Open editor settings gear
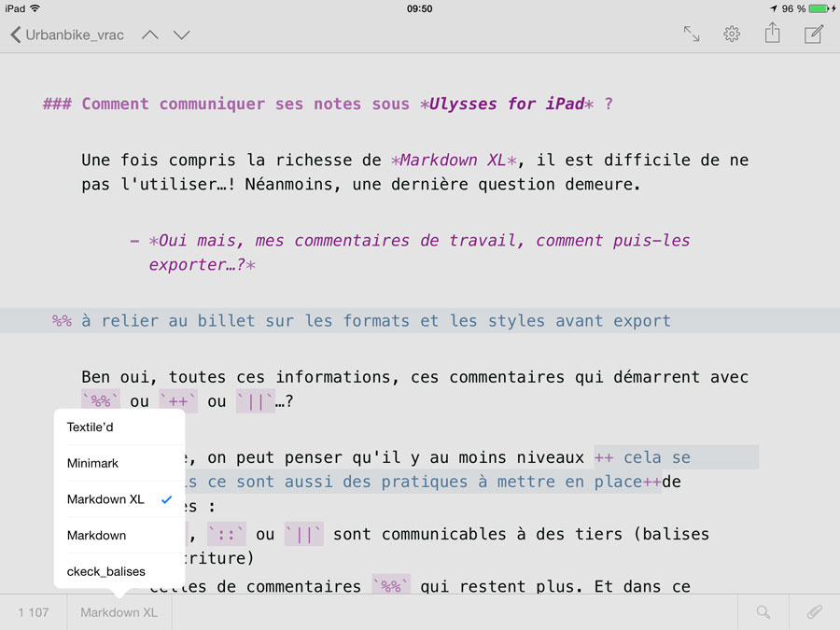 (x=732, y=35)
